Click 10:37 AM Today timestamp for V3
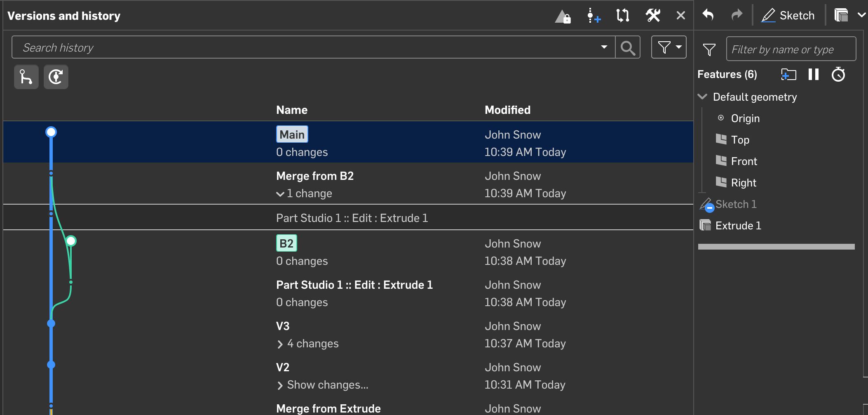Screen dimensions: 868x415 [x=525, y=344]
